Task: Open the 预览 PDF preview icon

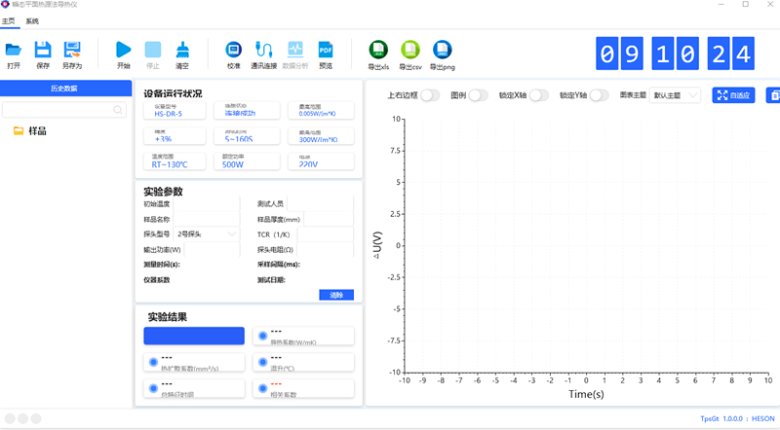Action: [x=325, y=50]
